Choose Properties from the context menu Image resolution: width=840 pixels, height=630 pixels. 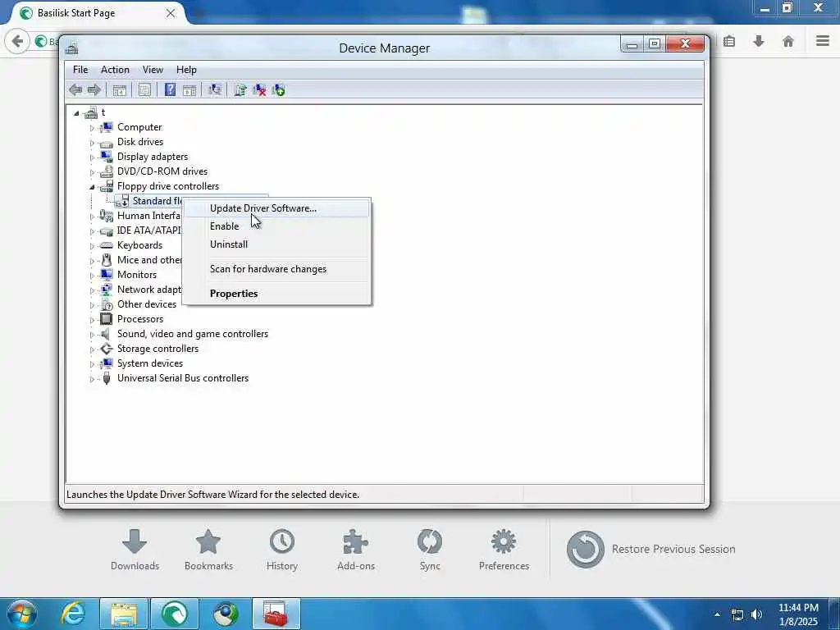pyautogui.click(x=277, y=294)
